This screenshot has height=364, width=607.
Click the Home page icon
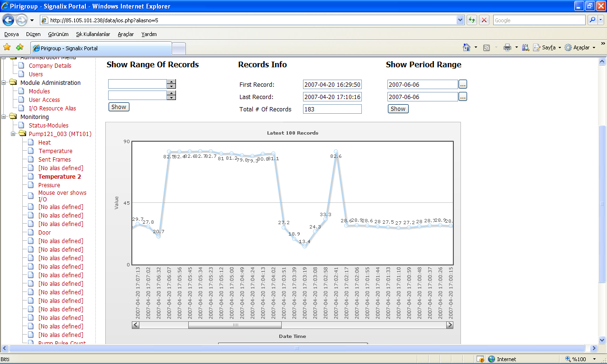(467, 47)
